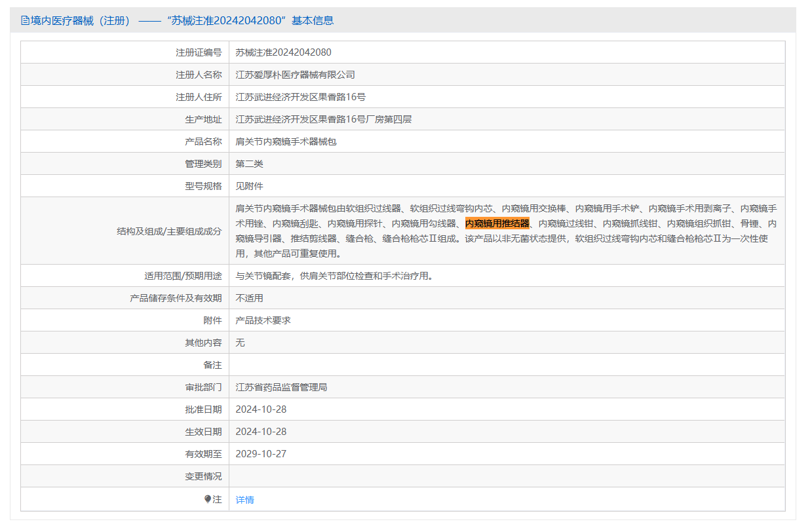812x528 pixels.
Task: Select company name 江苏爱厚朴医疗器械有限公司
Action: (295, 75)
